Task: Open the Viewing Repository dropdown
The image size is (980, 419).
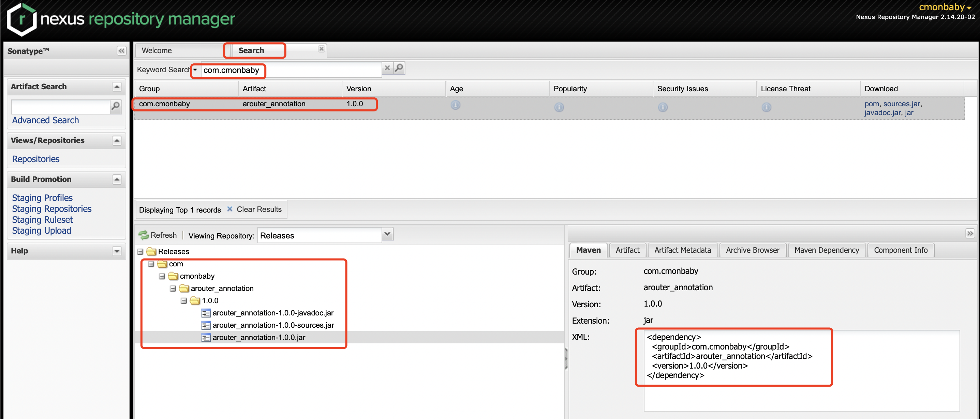Action: (x=387, y=235)
